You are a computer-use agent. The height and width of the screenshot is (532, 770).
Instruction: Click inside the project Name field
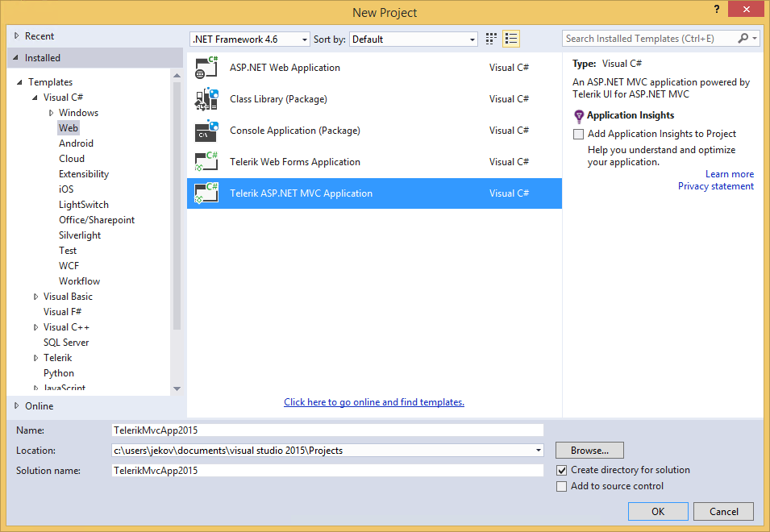pyautogui.click(x=323, y=430)
